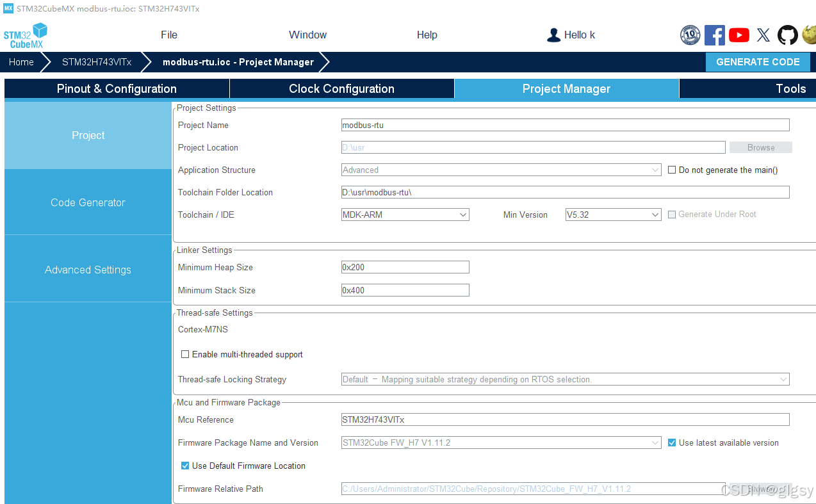Viewport: 816px width, 504px height.
Task: Click the Minimum Heap Size field
Action: click(405, 267)
